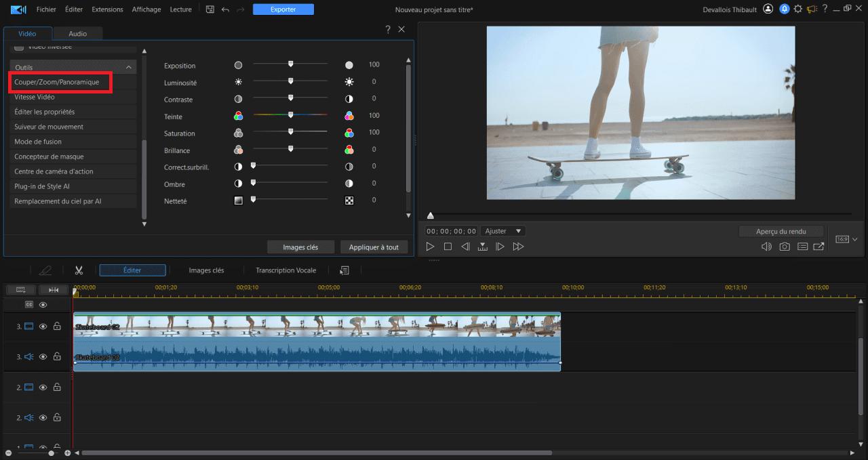Viewport: 868px width, 460px height.
Task: Advance to the next frame
Action: 500,247
